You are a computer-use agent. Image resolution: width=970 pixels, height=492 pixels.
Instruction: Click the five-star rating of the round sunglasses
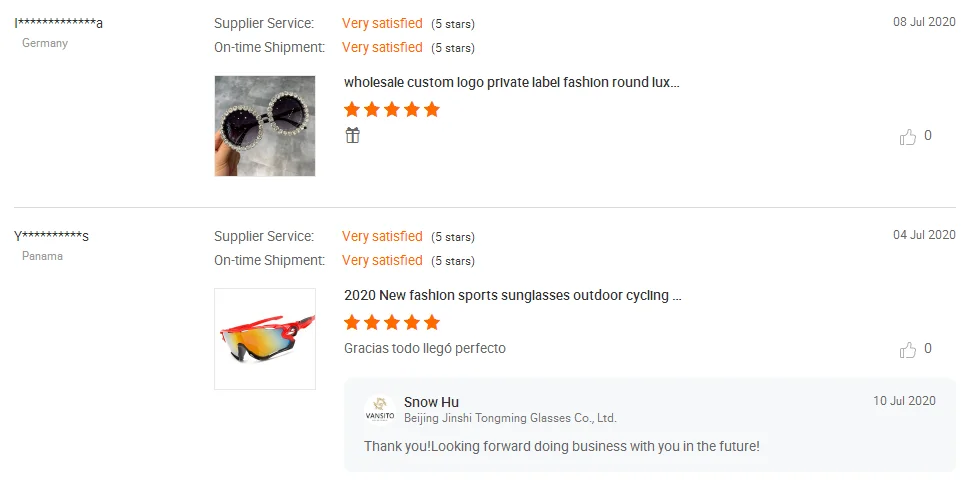point(392,110)
